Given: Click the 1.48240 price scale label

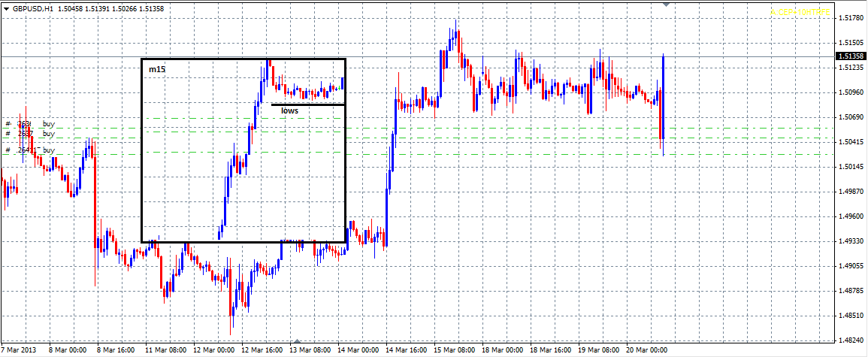Looking at the screenshot, I should tap(848, 340).
